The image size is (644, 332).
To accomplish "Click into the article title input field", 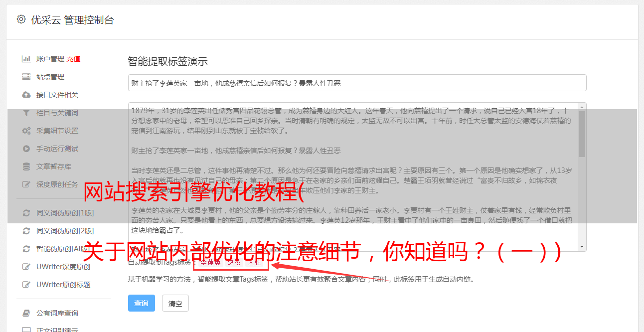I will pyautogui.click(x=357, y=83).
